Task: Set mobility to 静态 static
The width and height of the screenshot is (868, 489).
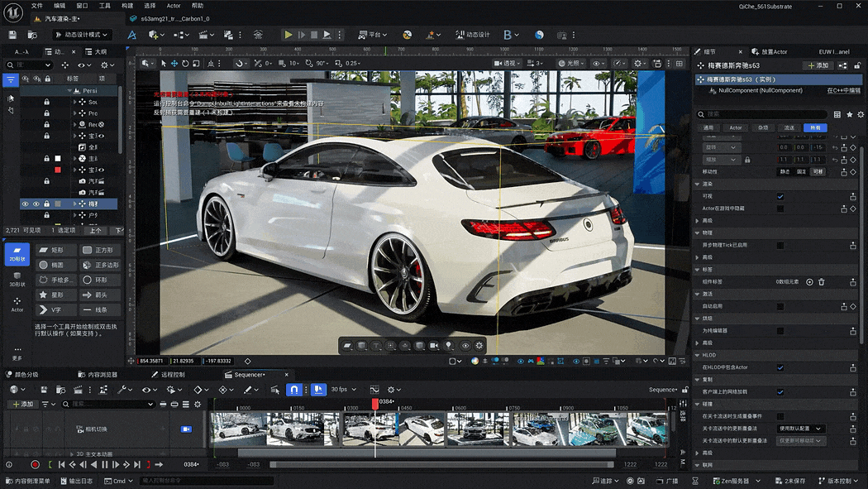Action: [x=785, y=171]
